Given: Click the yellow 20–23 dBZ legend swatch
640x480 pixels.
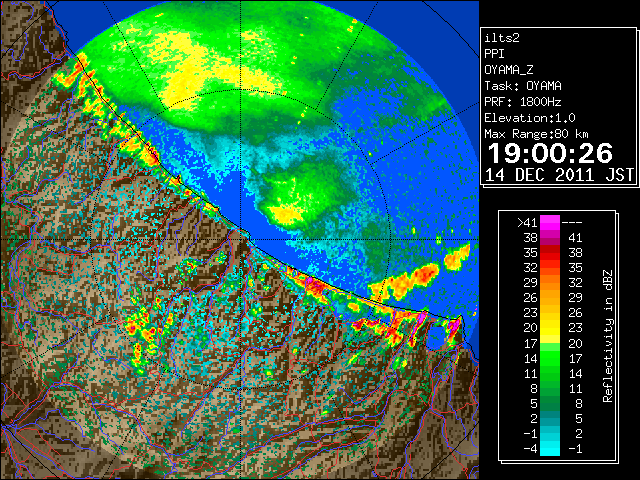Looking at the screenshot, I should [550, 328].
